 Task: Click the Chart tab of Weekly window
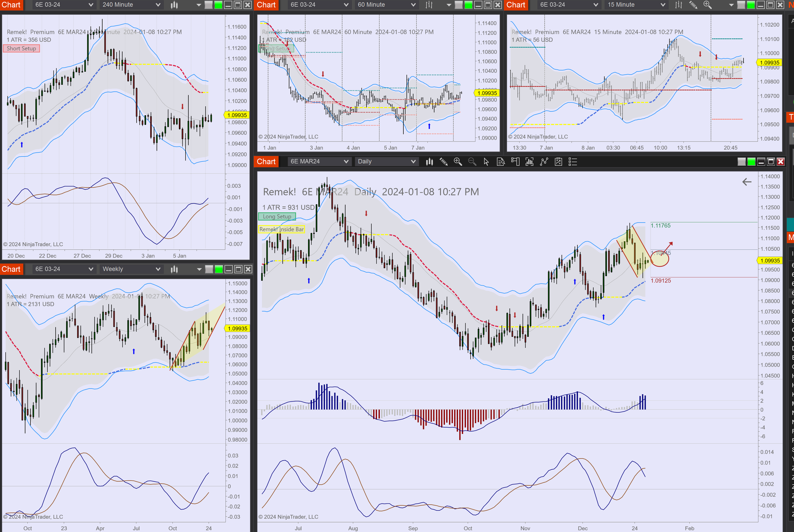pyautogui.click(x=11, y=269)
